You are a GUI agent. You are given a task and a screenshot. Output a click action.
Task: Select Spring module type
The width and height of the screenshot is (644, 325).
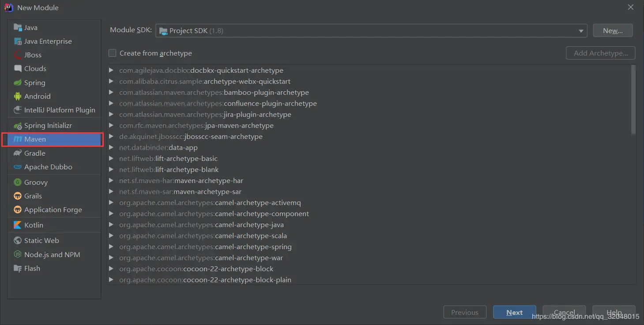click(54, 82)
